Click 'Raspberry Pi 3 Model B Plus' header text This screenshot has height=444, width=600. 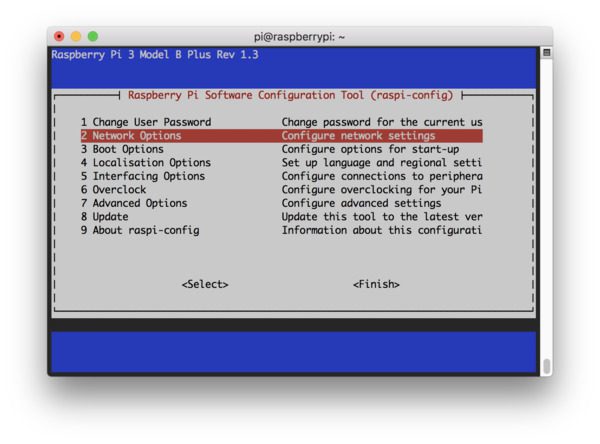coord(155,55)
